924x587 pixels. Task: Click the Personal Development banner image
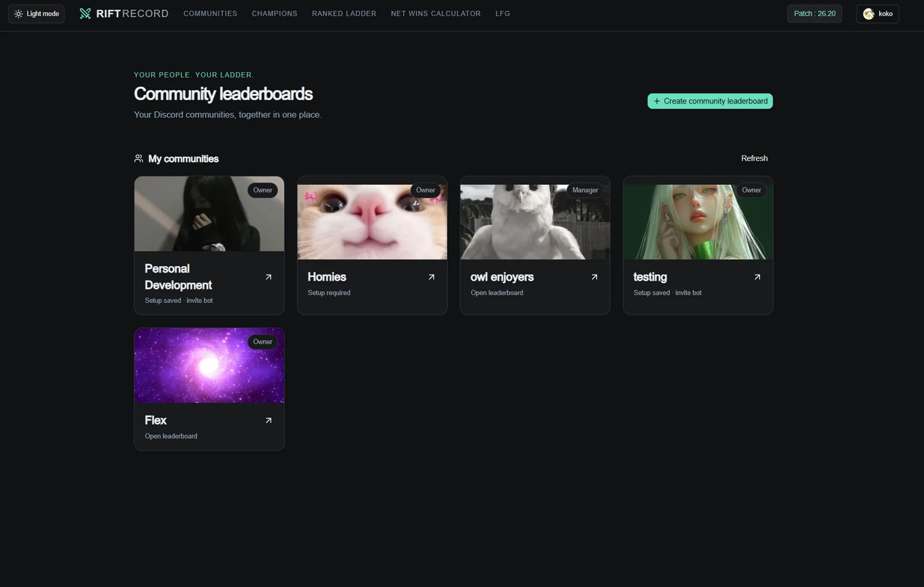[x=209, y=214]
